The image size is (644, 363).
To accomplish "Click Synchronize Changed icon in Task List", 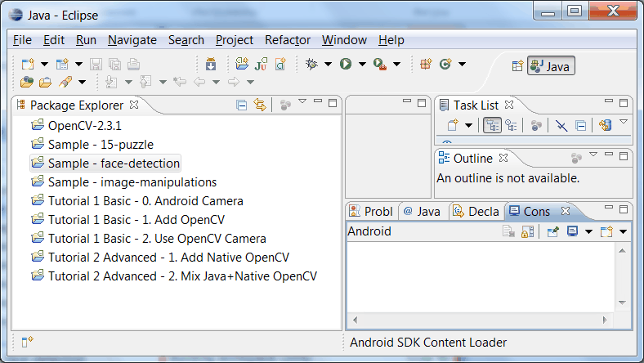I will [x=605, y=125].
